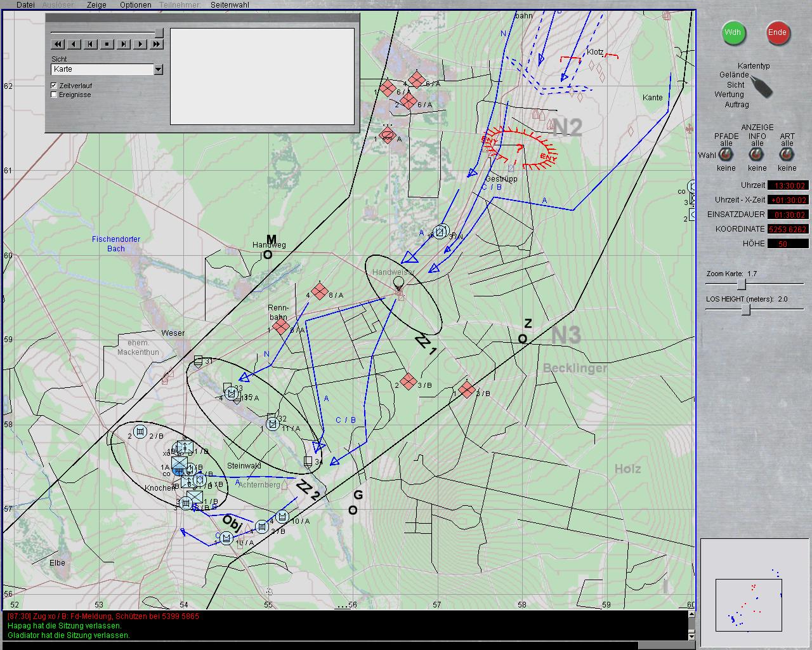Click the play backward arrow button

click(x=74, y=44)
